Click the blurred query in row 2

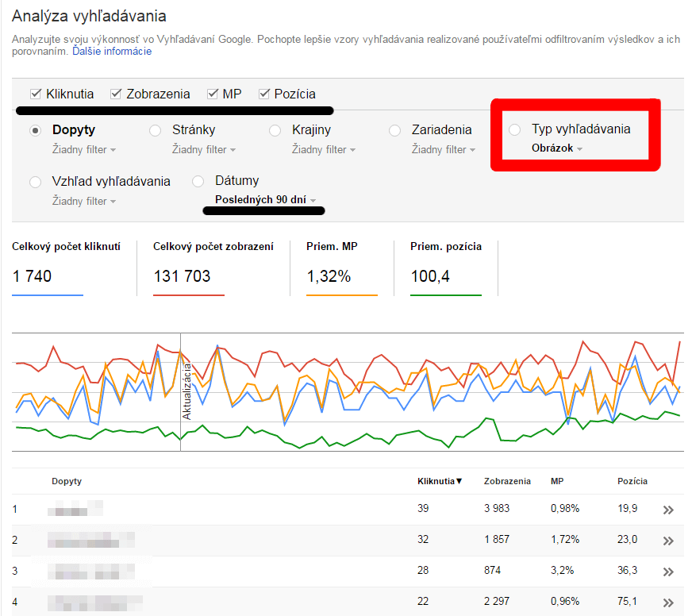click(91, 540)
